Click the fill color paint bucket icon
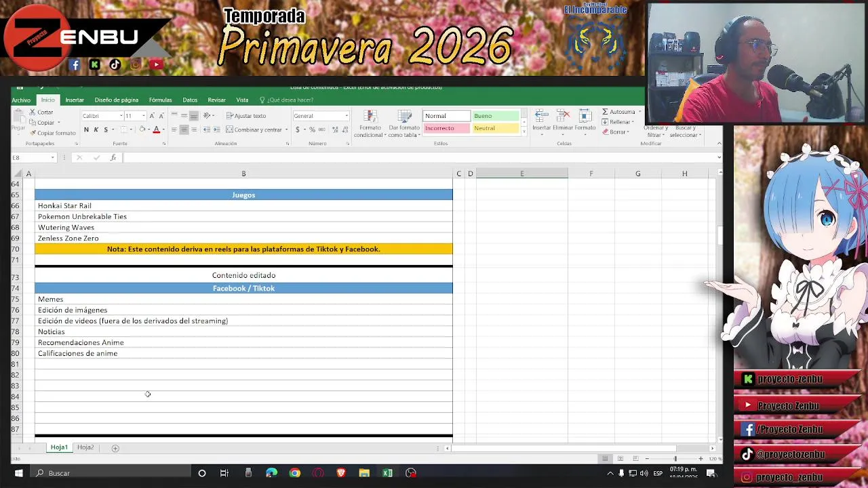The image size is (868, 488). coord(142,129)
